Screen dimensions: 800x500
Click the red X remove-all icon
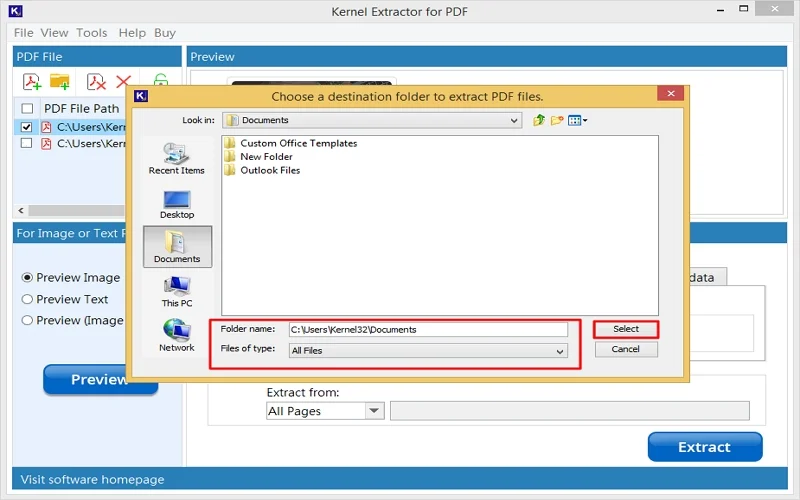tap(123, 82)
